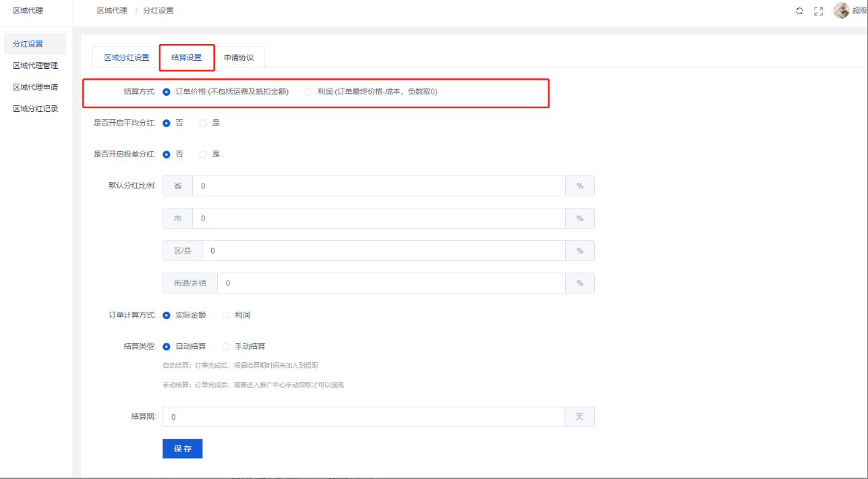This screenshot has width=868, height=479.
Task: Enable 极差分红 by selecting 是
Action: point(203,154)
